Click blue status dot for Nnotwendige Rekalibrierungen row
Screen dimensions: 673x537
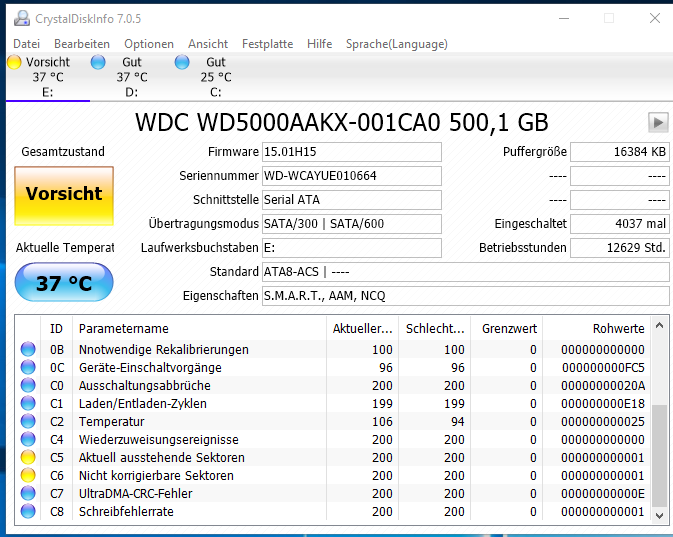click(x=28, y=349)
